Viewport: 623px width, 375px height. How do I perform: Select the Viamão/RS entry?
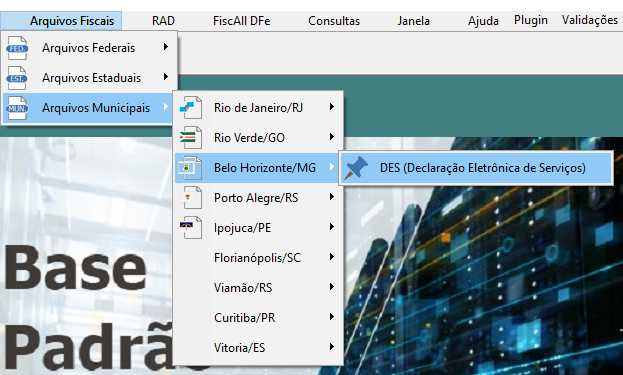pos(258,288)
